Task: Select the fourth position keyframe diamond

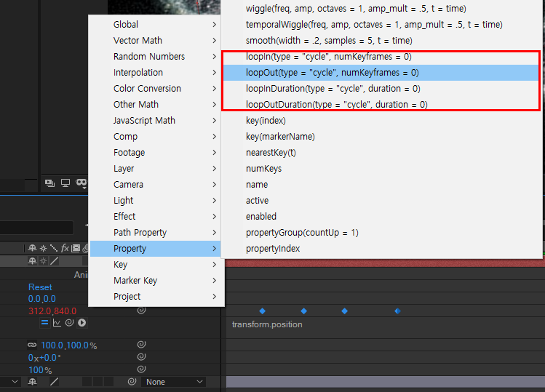Action: click(x=397, y=311)
